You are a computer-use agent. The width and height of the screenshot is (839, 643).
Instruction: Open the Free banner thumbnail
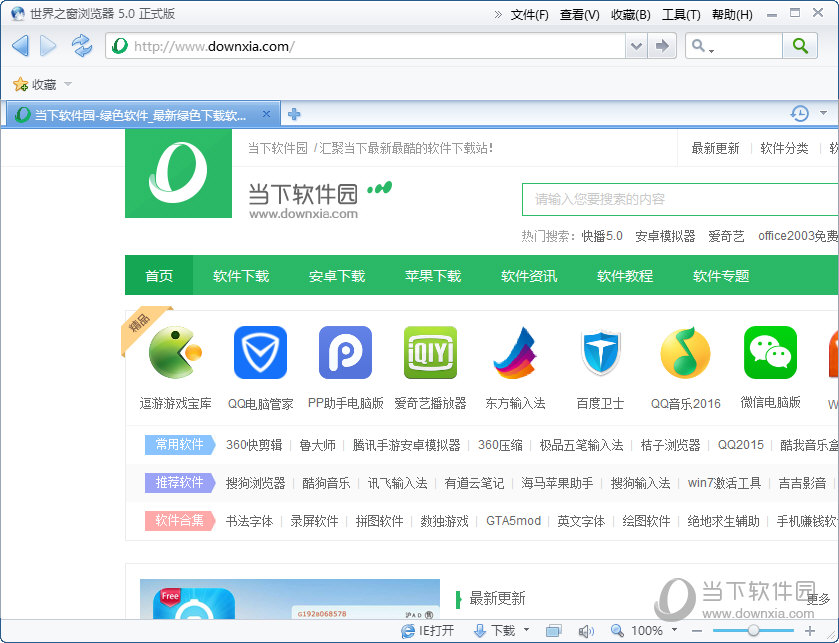tap(290, 599)
